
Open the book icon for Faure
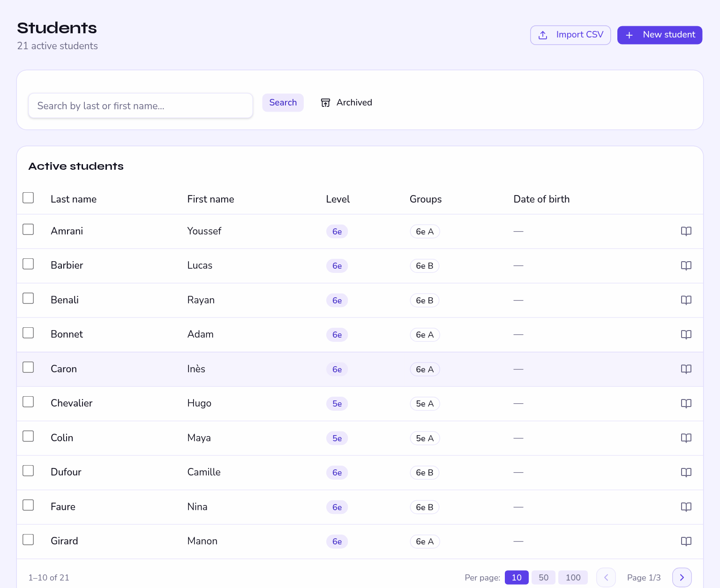pos(686,507)
